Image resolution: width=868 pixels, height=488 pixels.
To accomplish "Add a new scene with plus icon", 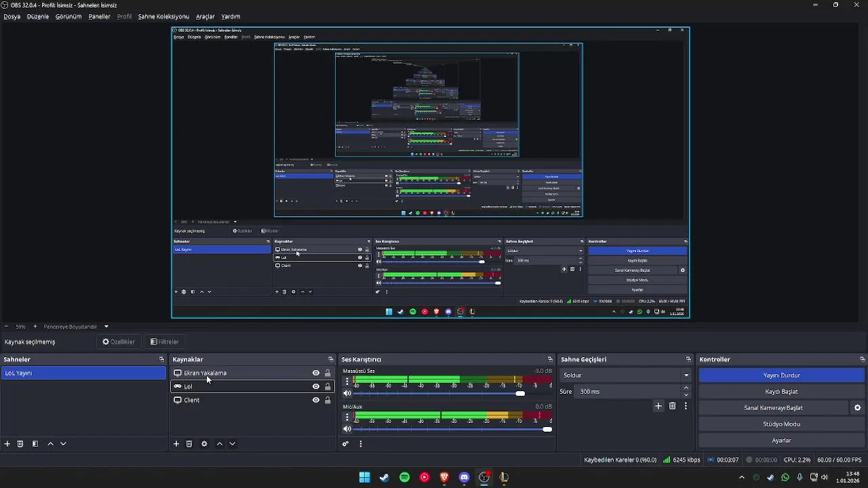I will tap(7, 444).
